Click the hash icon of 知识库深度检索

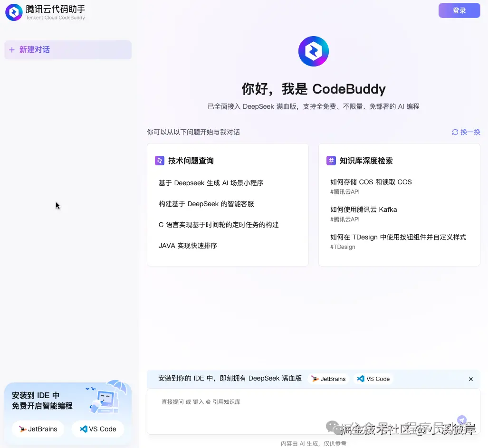pos(331,161)
